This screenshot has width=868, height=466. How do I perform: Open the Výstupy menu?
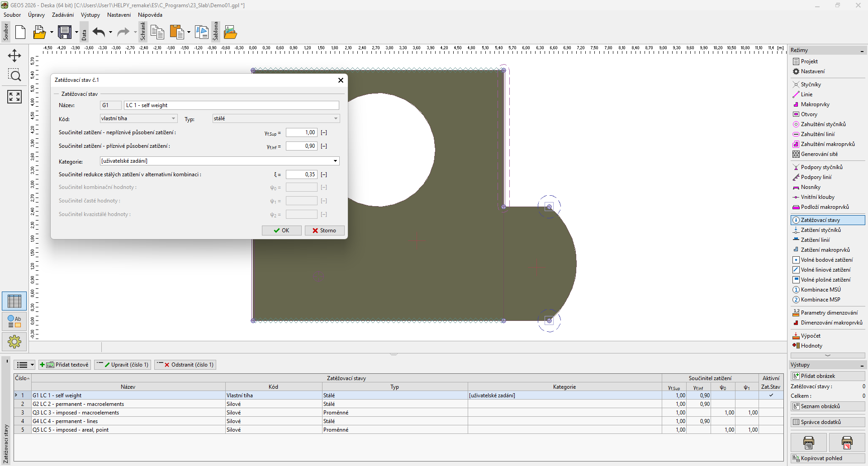[90, 15]
